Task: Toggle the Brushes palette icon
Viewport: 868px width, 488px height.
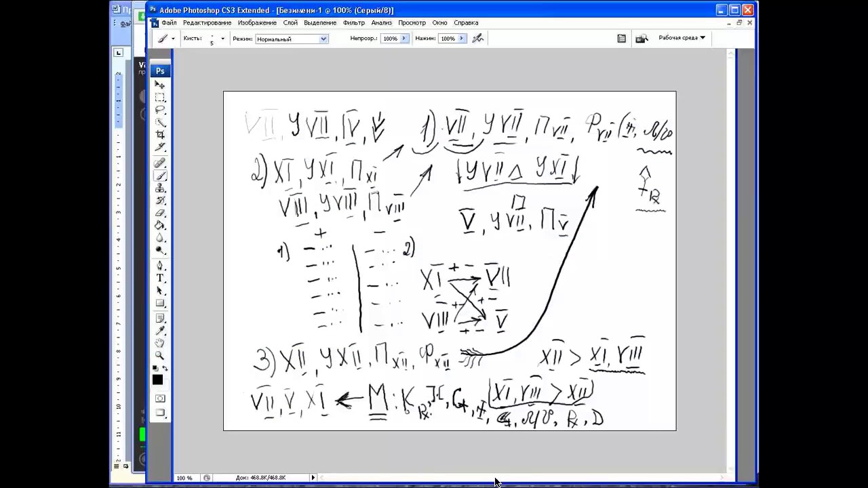Action: coord(621,39)
